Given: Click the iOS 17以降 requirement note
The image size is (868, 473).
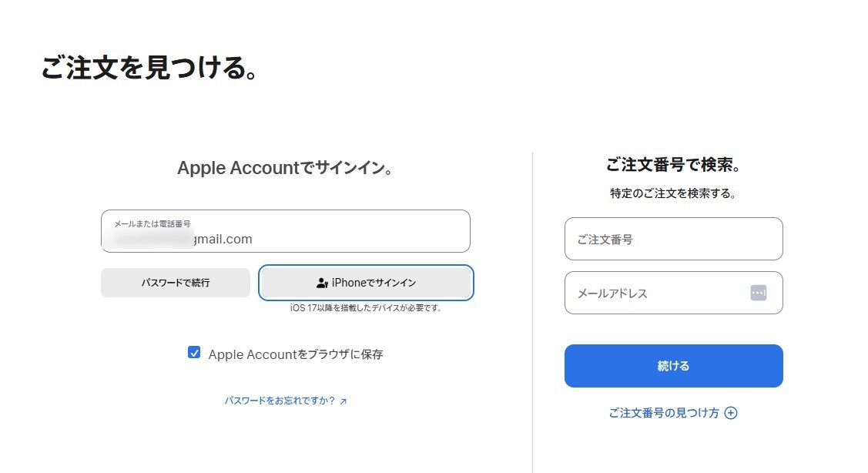Looking at the screenshot, I should point(366,308).
